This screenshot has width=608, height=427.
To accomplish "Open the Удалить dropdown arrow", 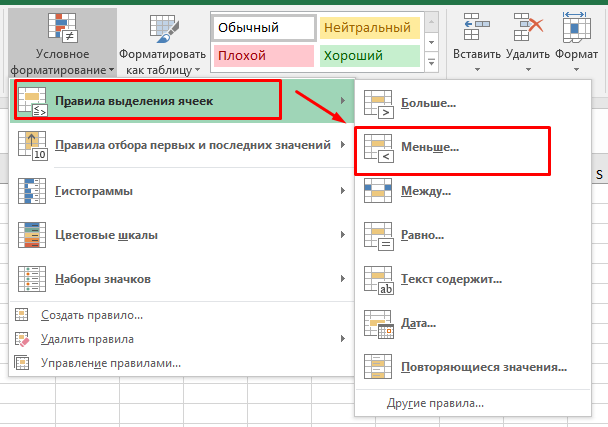I will 528,69.
